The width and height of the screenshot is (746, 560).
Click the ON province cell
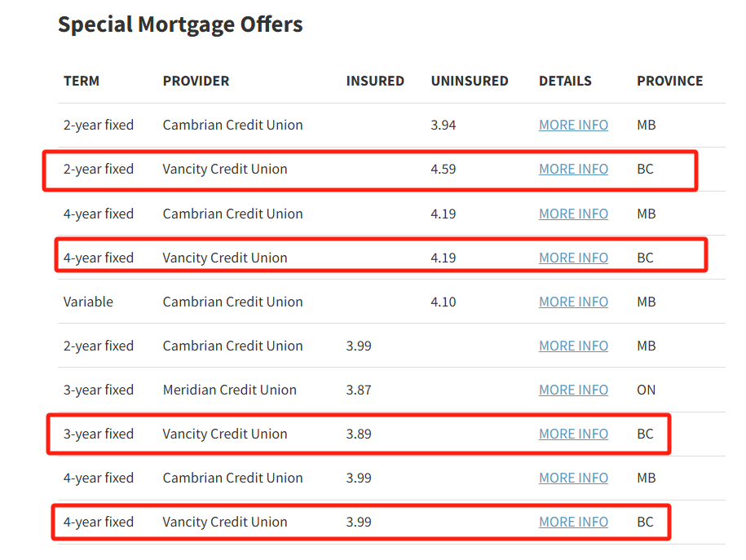(646, 390)
